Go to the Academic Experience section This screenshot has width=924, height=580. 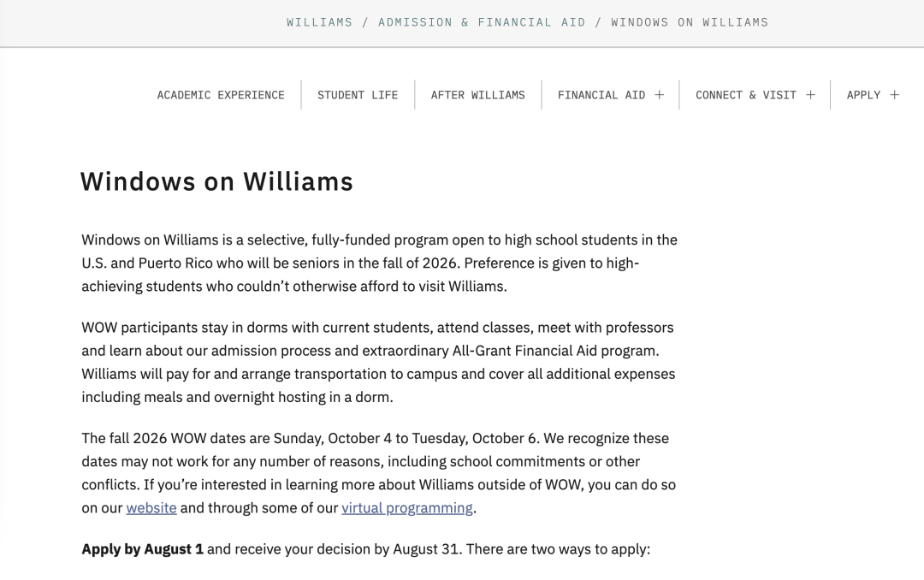click(x=221, y=95)
